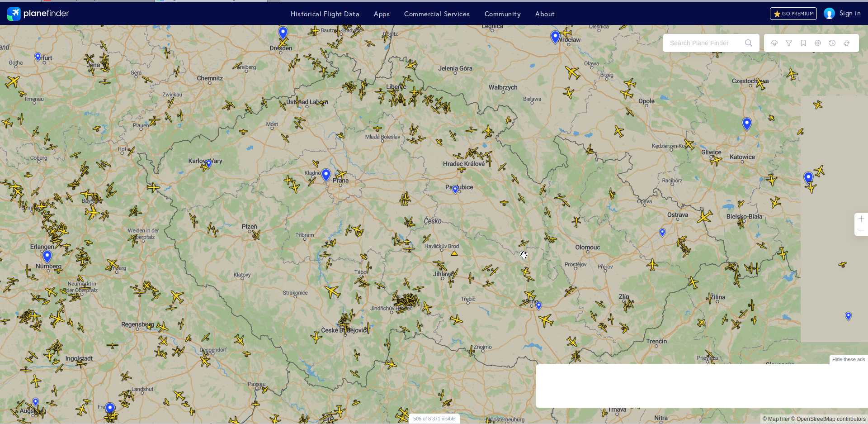The width and height of the screenshot is (868, 424).
Task: Select the blue airport pin at Praha
Action: [x=326, y=174]
